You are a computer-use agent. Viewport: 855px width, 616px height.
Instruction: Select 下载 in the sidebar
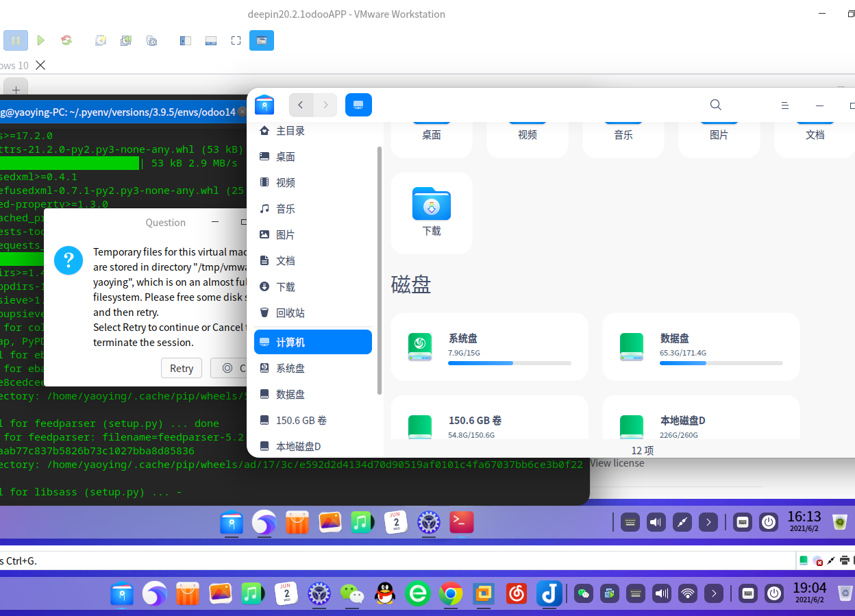click(x=313, y=287)
